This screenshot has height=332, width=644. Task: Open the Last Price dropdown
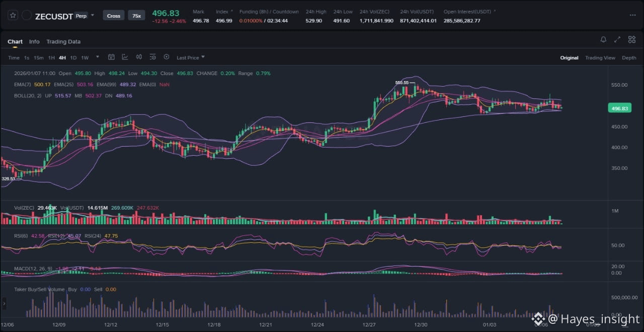[x=190, y=58]
